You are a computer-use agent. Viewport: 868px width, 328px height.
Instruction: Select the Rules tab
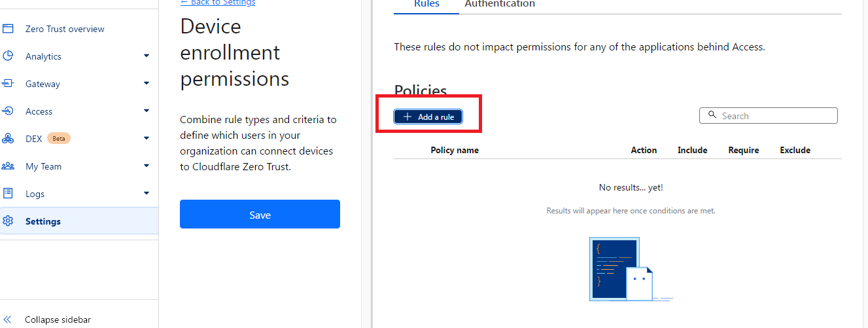point(426,4)
